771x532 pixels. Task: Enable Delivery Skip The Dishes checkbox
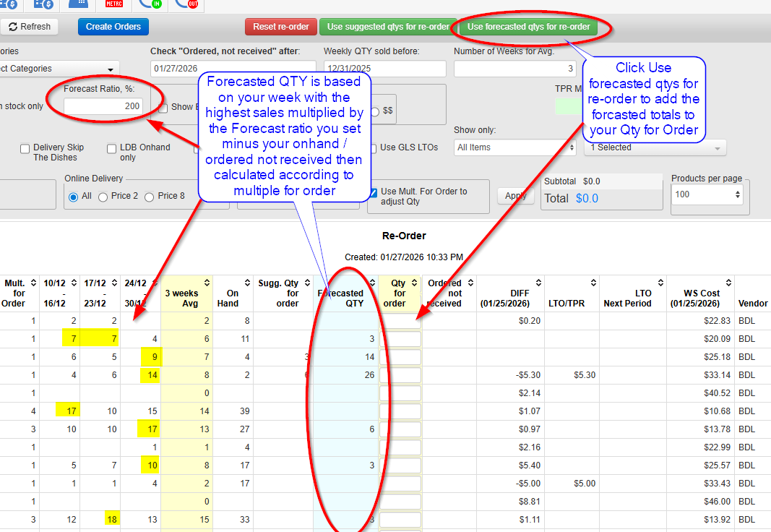pyautogui.click(x=25, y=148)
